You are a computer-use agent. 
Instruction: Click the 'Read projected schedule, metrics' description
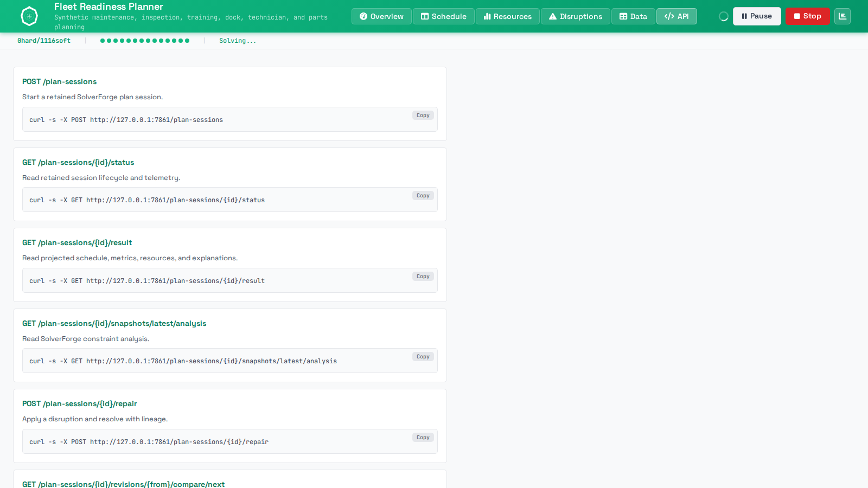point(130,258)
